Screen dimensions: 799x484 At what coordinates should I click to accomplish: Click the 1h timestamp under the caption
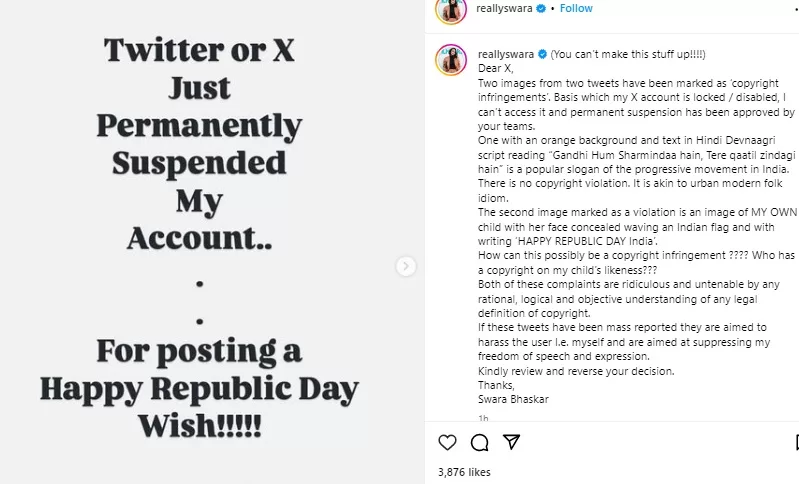[x=483, y=418]
